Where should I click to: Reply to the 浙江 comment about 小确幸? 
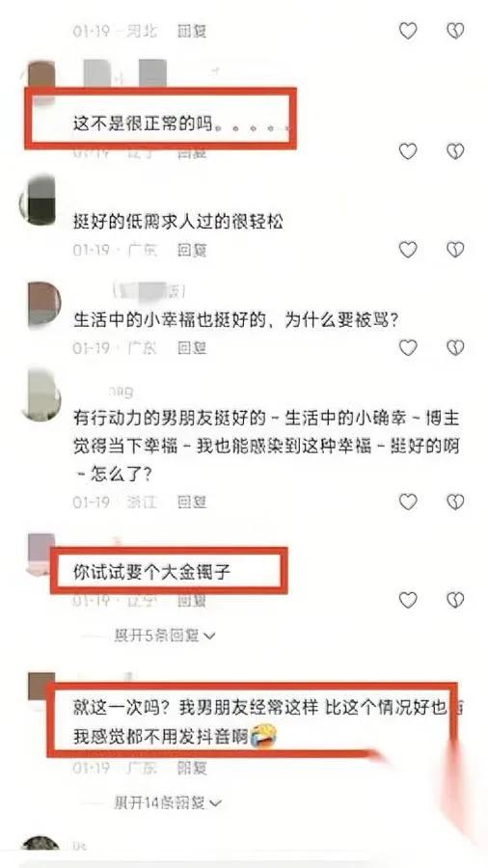(191, 502)
